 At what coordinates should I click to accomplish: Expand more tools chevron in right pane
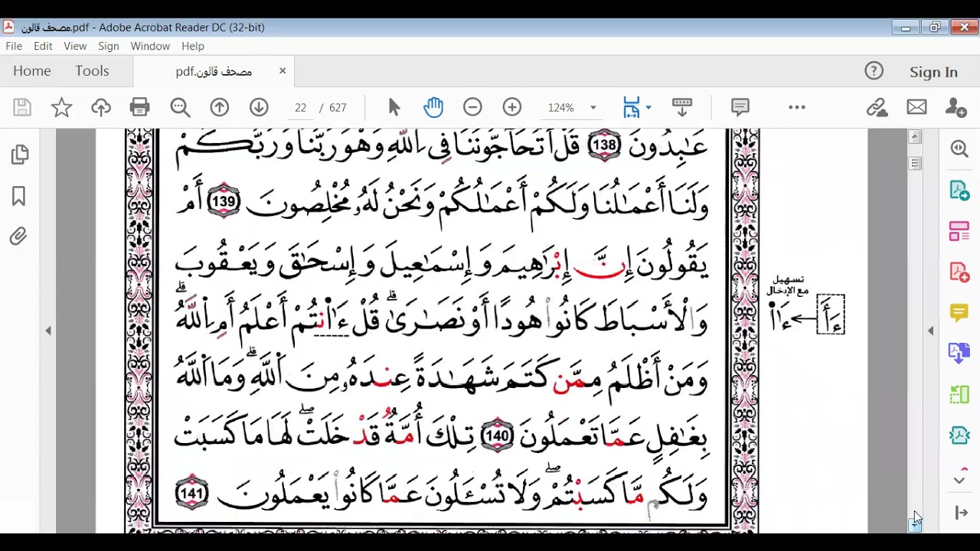pyautogui.click(x=959, y=480)
